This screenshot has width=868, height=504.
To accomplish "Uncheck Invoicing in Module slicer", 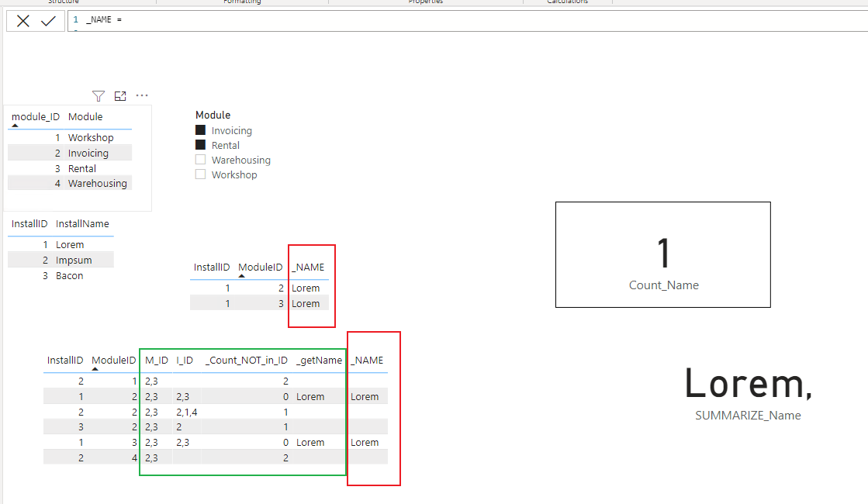I will click(x=200, y=130).
